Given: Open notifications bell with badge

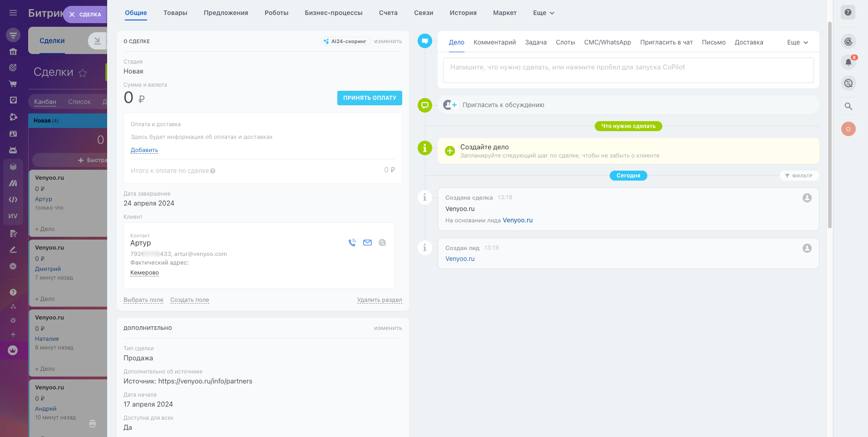Looking at the screenshot, I should (848, 62).
